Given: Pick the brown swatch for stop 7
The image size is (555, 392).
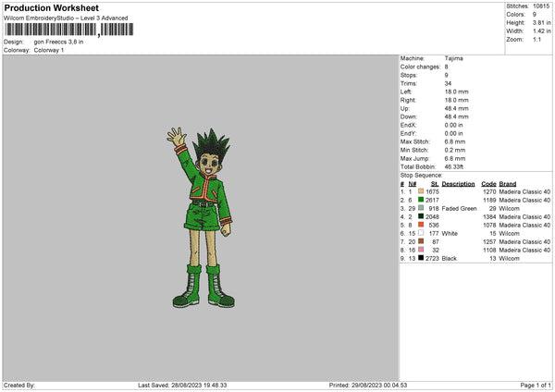Looking at the screenshot, I should [420, 241].
